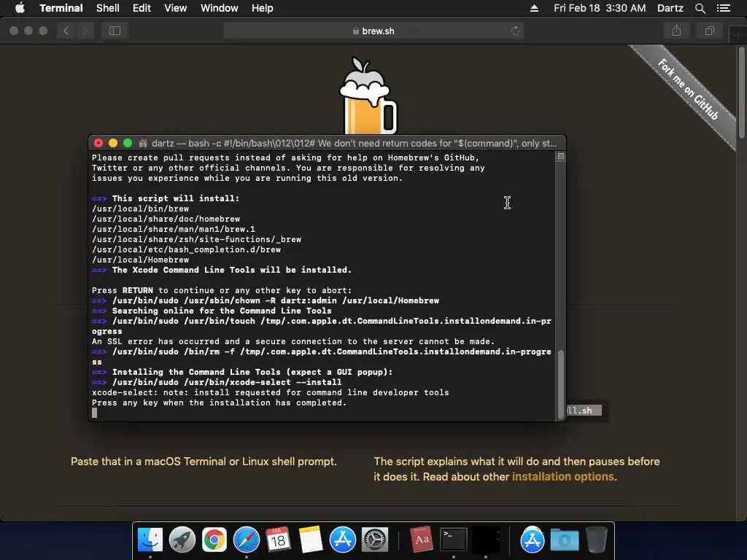Show all tabs in Safari
747x560 pixels.
[x=709, y=31]
